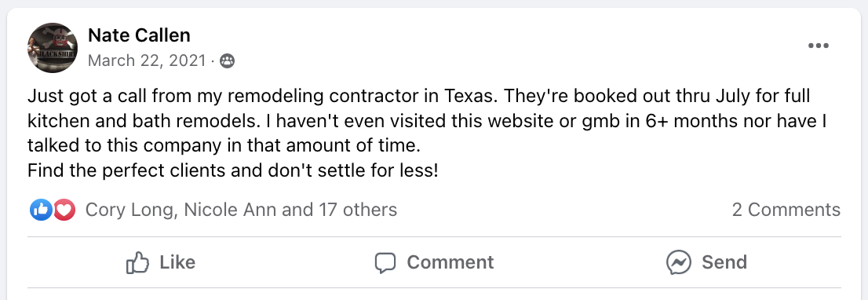Choose the Send button label

pyautogui.click(x=724, y=262)
